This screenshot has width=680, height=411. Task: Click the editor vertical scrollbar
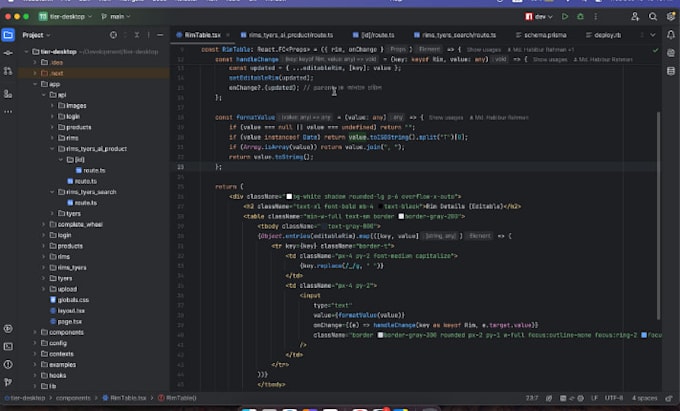(x=659, y=216)
